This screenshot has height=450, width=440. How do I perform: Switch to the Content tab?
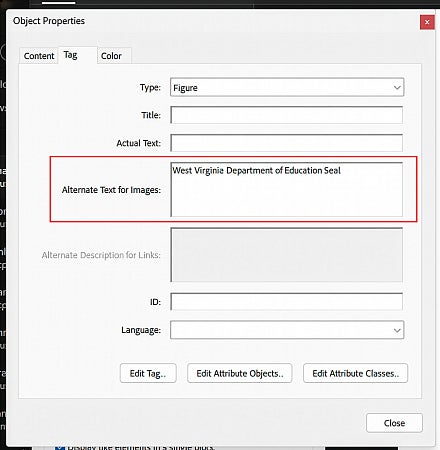coord(39,56)
